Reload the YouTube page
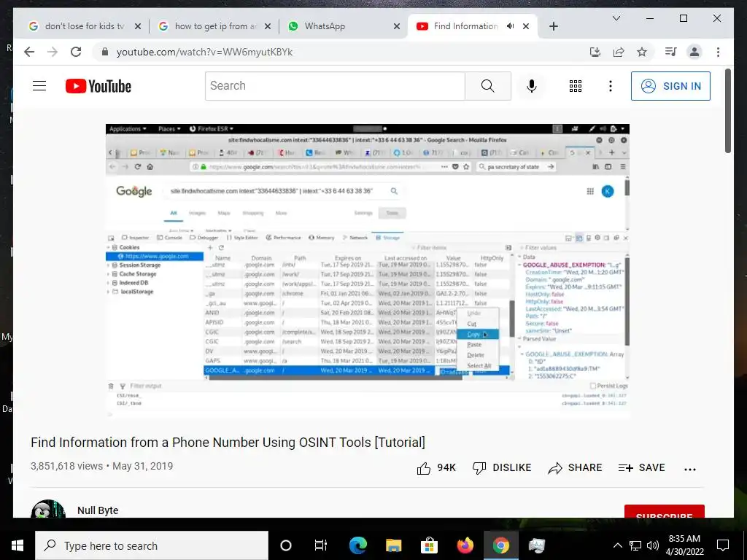 pyautogui.click(x=76, y=52)
